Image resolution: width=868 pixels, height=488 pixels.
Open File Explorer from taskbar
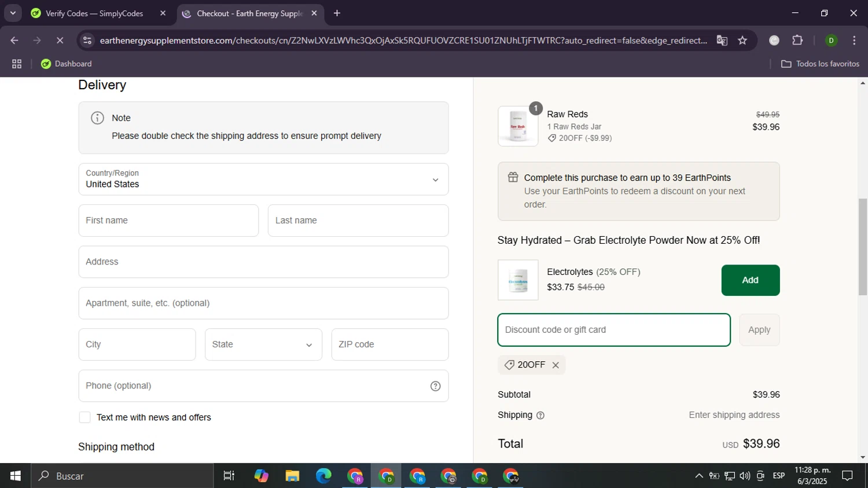coord(292,476)
